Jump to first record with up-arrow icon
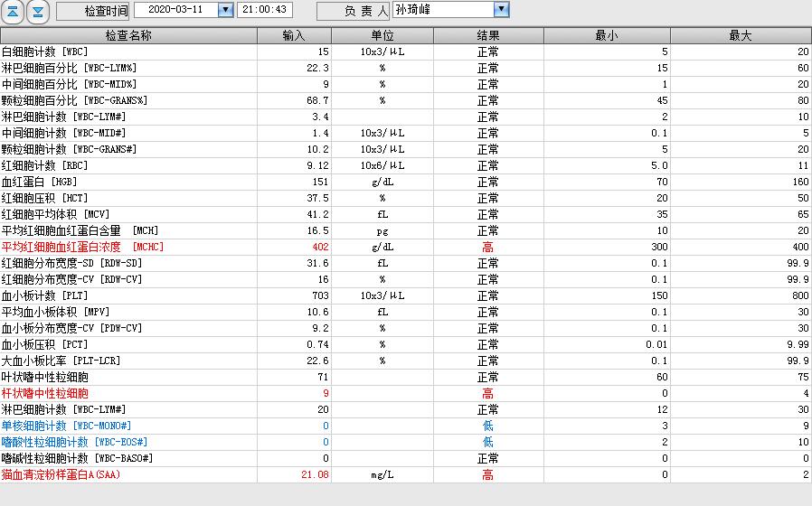 pyautogui.click(x=13, y=12)
